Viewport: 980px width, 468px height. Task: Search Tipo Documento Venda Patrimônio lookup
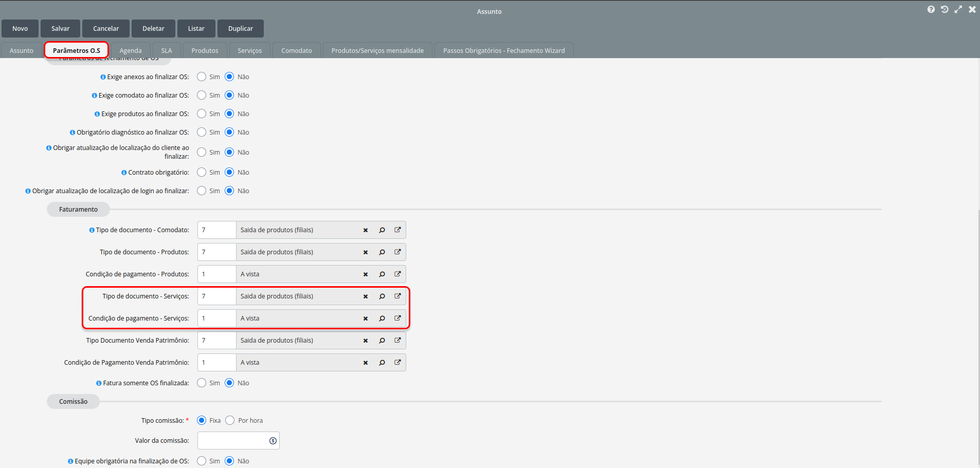click(x=382, y=341)
